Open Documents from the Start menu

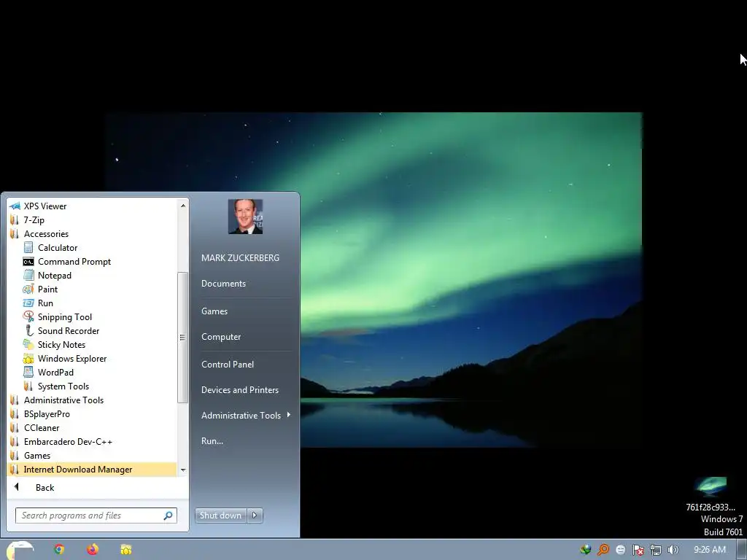coord(223,284)
